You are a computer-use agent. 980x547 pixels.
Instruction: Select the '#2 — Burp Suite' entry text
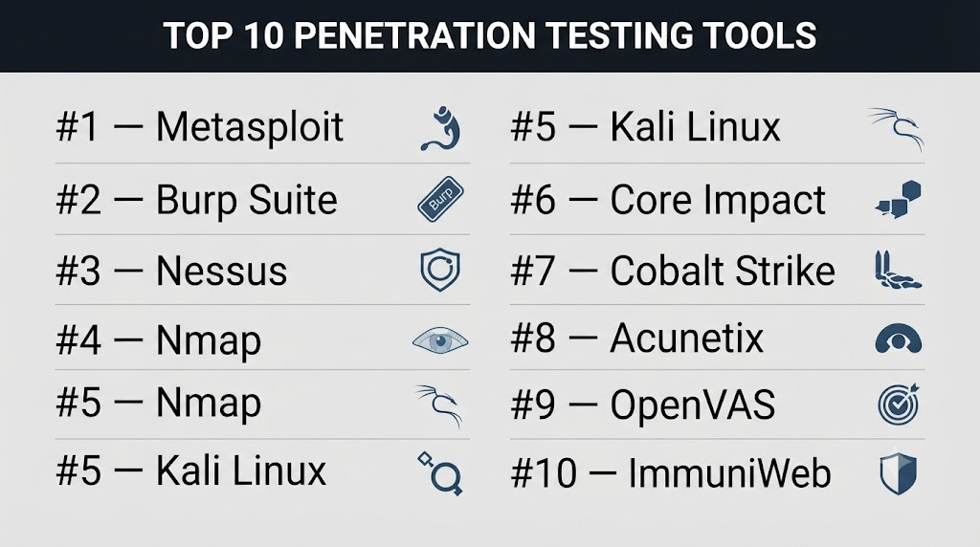click(x=197, y=201)
